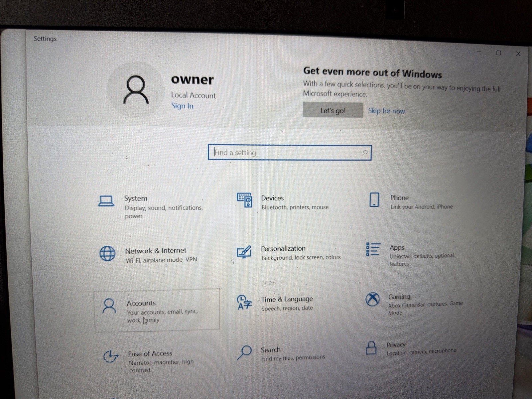The image size is (532, 399).
Task: Click the Apps list icon
Action: (x=373, y=249)
